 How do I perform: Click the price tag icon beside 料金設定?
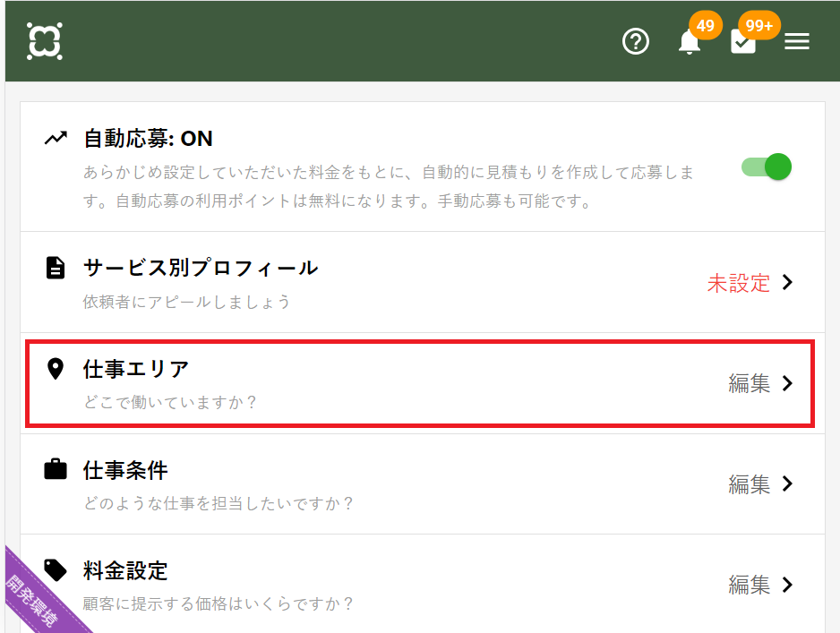tap(56, 569)
